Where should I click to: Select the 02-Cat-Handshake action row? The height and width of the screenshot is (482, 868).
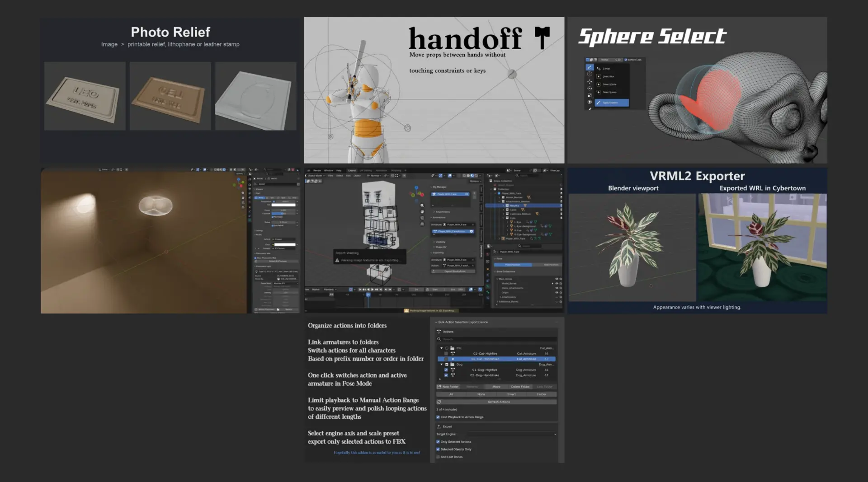point(496,359)
